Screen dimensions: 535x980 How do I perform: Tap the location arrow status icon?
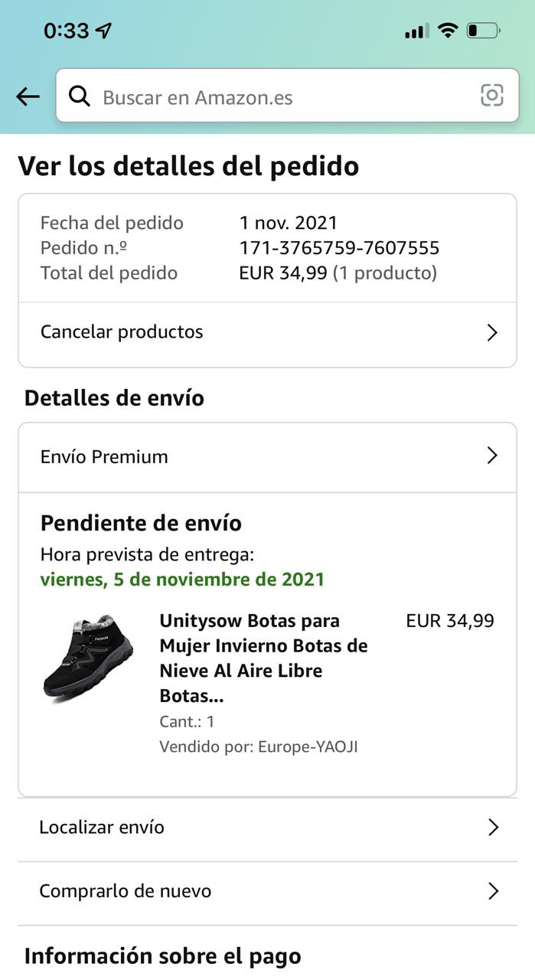click(x=103, y=31)
